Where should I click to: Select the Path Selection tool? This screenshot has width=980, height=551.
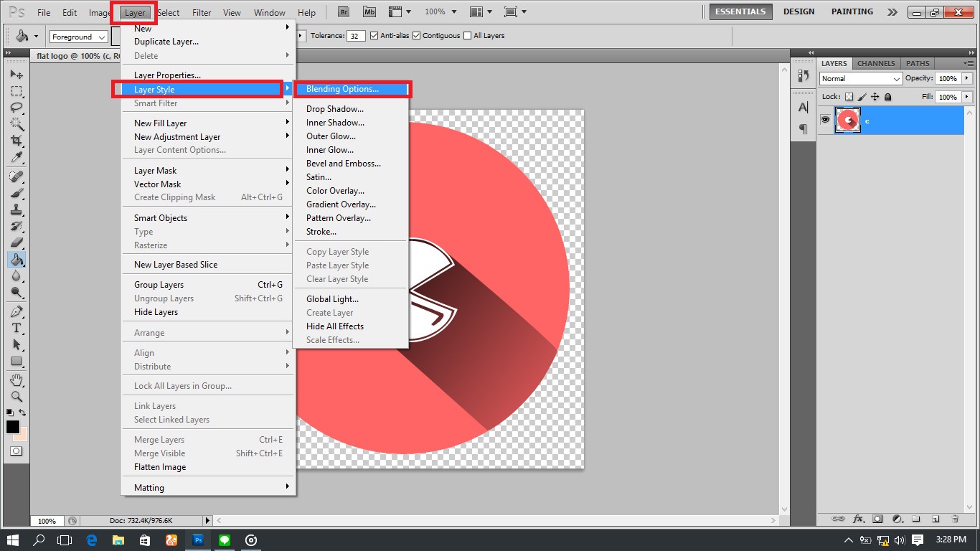point(17,344)
